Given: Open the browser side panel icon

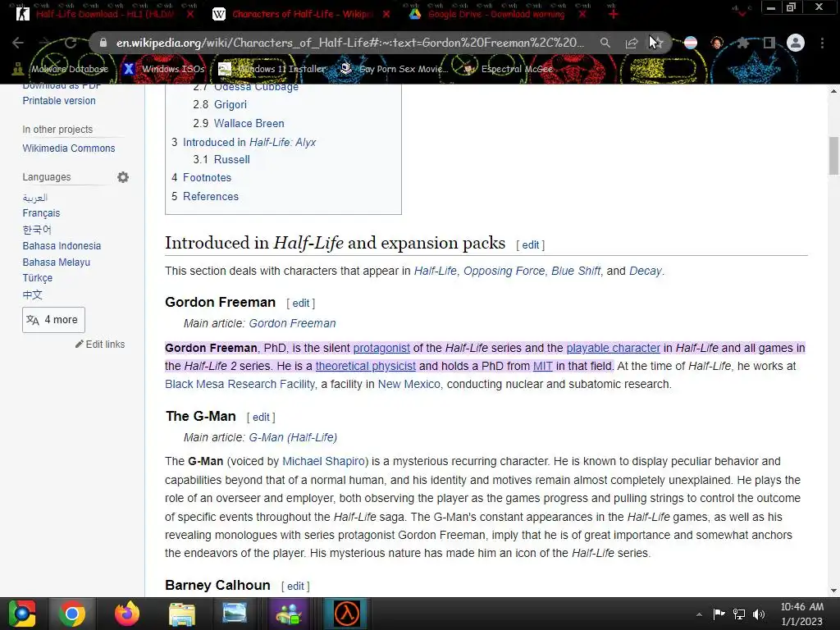Looking at the screenshot, I should (x=769, y=43).
